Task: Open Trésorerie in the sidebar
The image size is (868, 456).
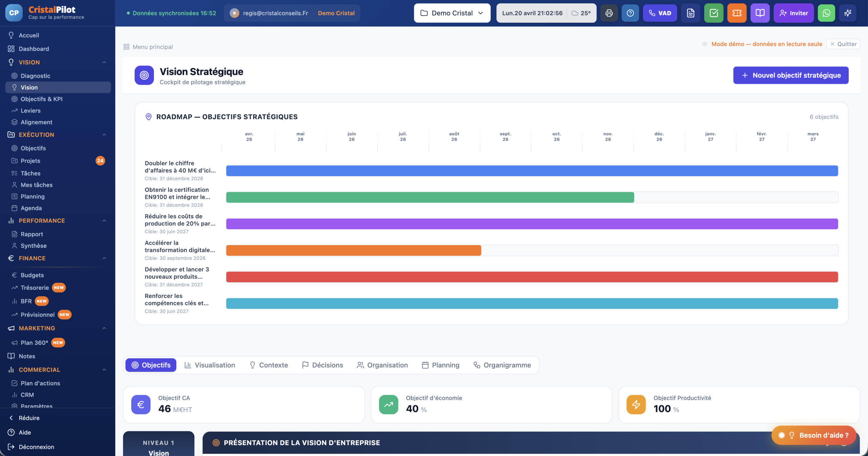Action: tap(35, 288)
